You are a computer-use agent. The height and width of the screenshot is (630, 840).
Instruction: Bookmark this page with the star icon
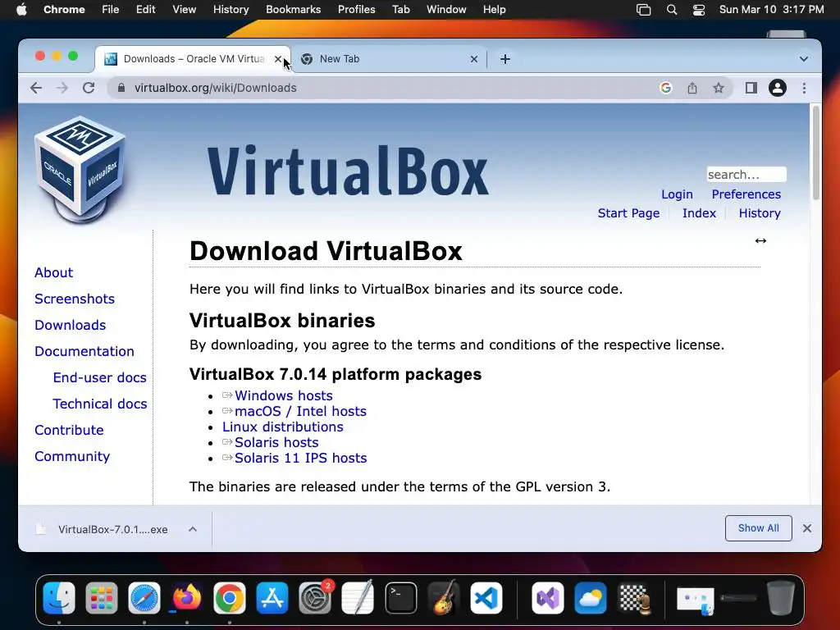click(719, 88)
